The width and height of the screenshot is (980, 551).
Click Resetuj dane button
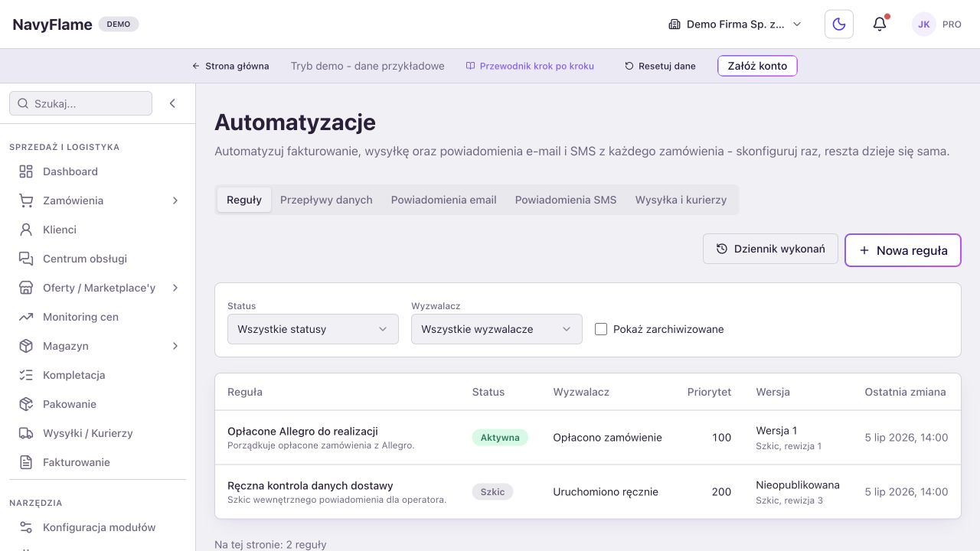tap(660, 66)
